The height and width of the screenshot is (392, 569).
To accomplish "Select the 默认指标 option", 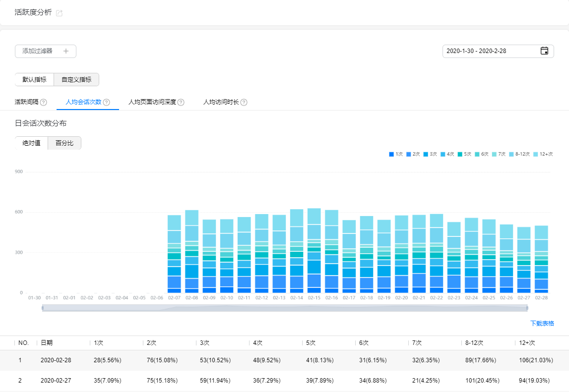I will click(34, 79).
